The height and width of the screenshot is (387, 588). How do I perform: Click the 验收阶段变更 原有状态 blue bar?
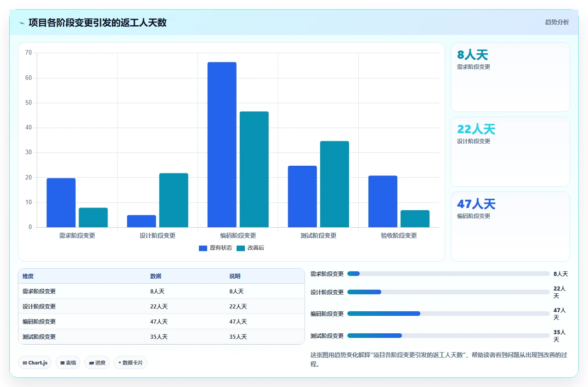[383, 202]
